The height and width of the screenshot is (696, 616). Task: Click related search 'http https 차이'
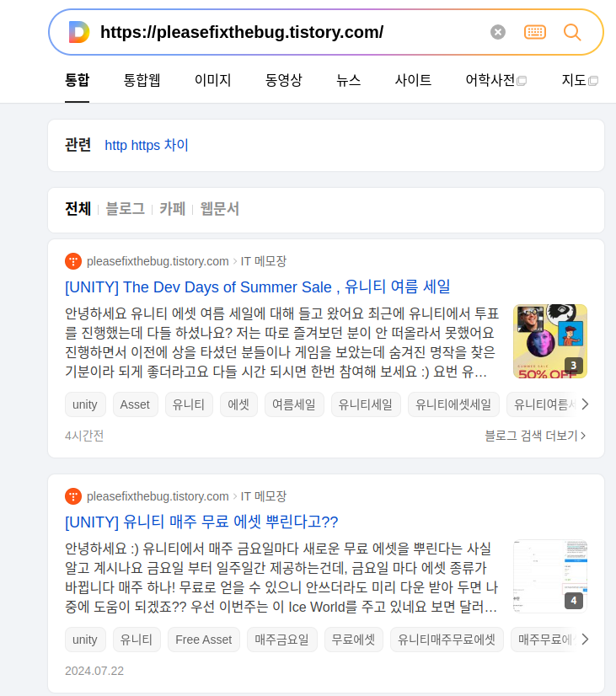click(147, 145)
